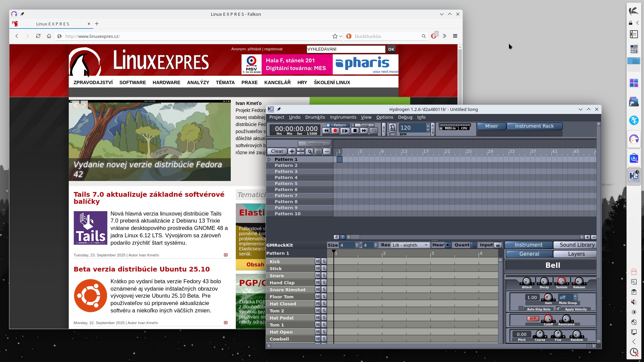This screenshot has width=644, height=362.
Task: Click the Clear button in song editor
Action: [x=277, y=152]
